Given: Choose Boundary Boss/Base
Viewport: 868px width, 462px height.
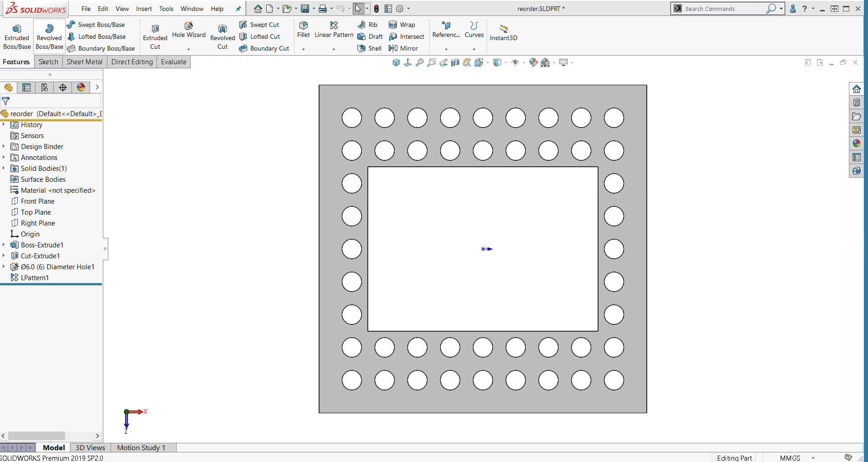Looking at the screenshot, I should (101, 48).
